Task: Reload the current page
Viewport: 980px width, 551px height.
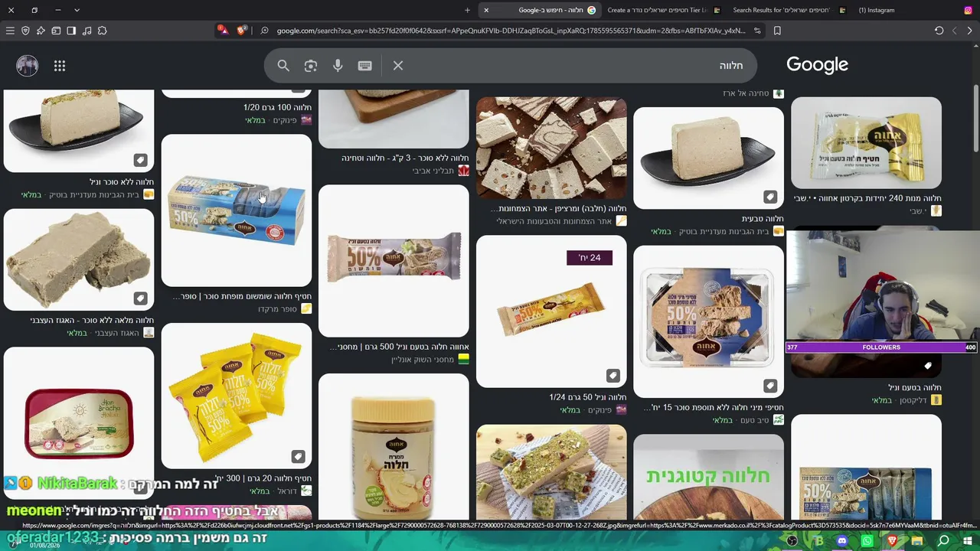Action: [x=939, y=31]
